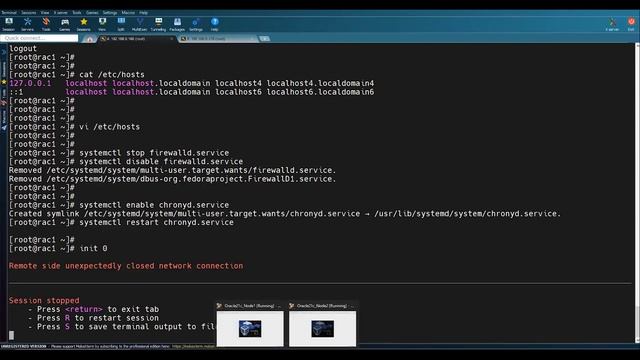This screenshot has height=360, width=640.
Task: Open the Tunneling icon
Action: coord(158,24)
